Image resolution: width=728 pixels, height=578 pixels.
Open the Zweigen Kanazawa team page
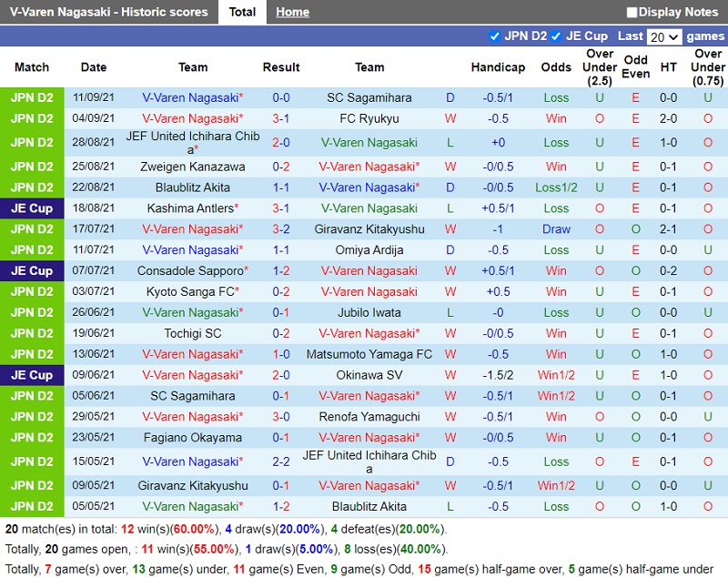coord(192,167)
